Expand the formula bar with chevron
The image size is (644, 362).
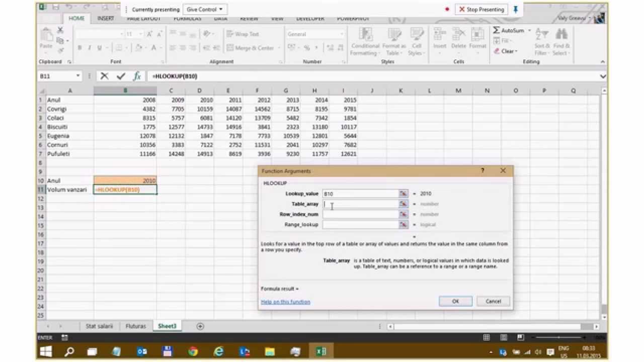click(603, 76)
